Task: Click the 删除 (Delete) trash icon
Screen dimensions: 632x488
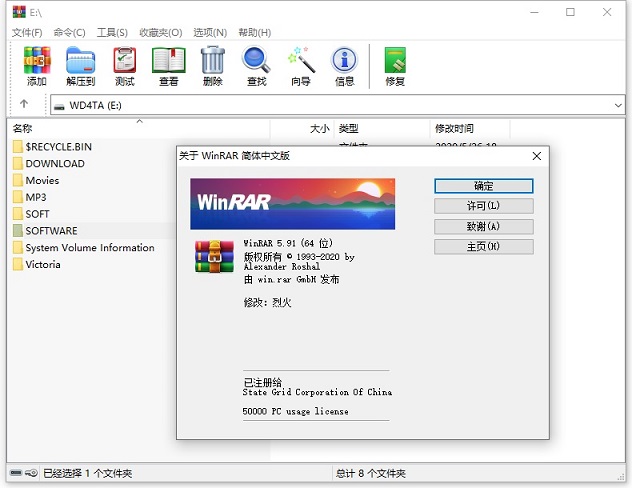Action: pos(212,64)
